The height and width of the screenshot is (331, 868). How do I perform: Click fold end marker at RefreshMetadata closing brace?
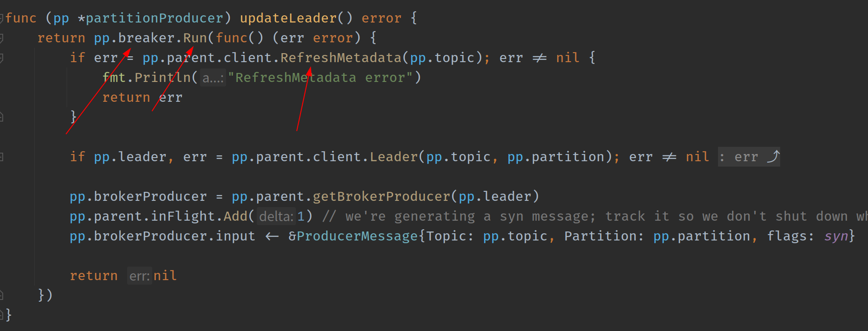point(2,117)
